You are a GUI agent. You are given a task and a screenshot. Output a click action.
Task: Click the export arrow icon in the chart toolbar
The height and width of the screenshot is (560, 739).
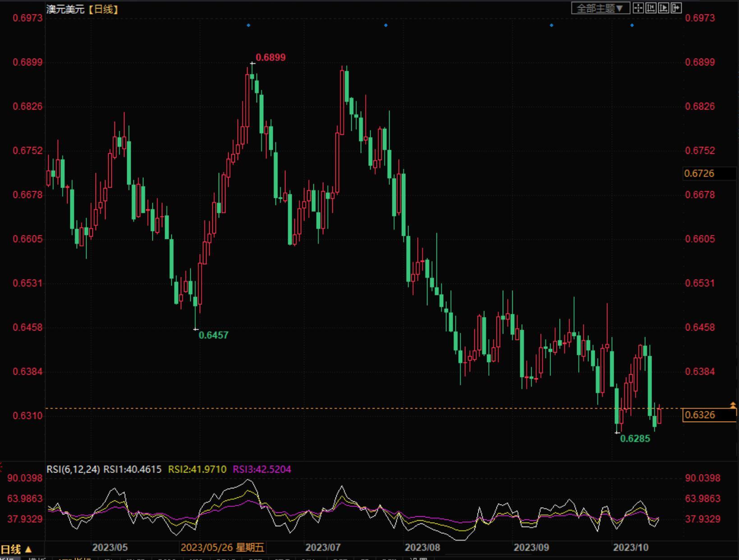point(676,8)
